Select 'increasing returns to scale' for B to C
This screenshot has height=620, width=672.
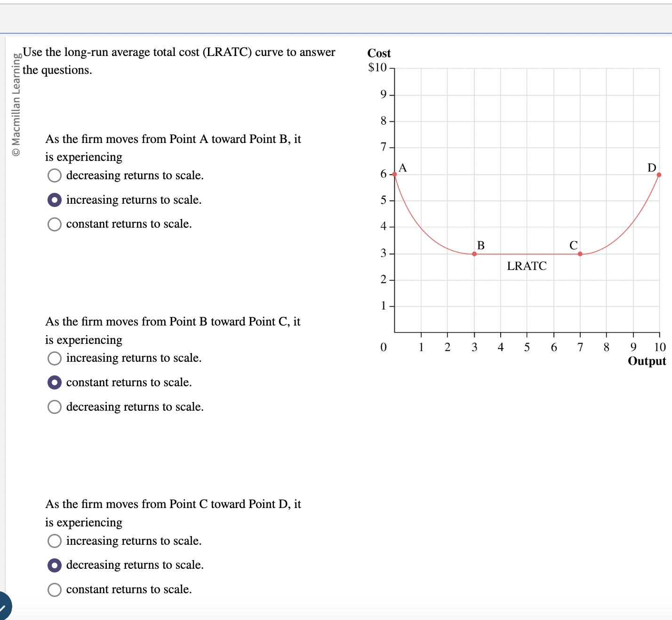[x=55, y=358]
